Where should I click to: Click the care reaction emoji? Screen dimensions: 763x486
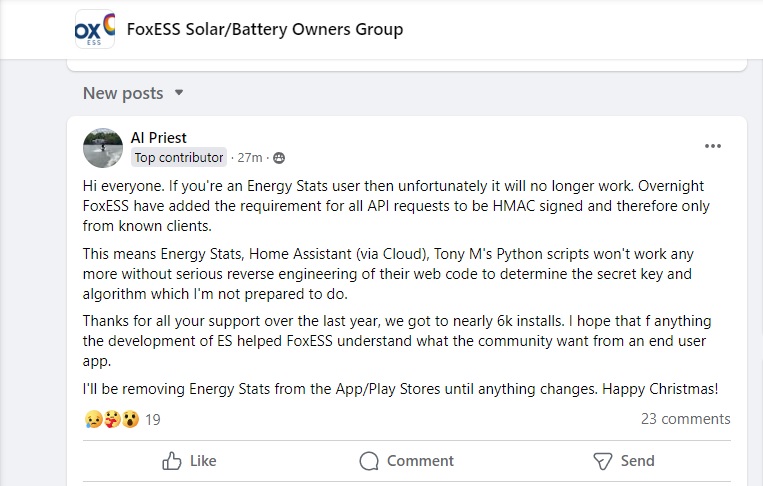click(111, 419)
